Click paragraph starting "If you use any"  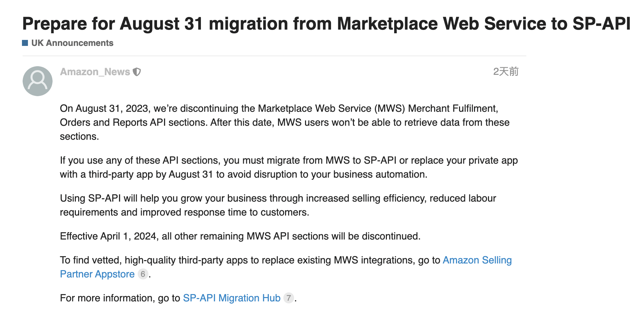click(288, 160)
